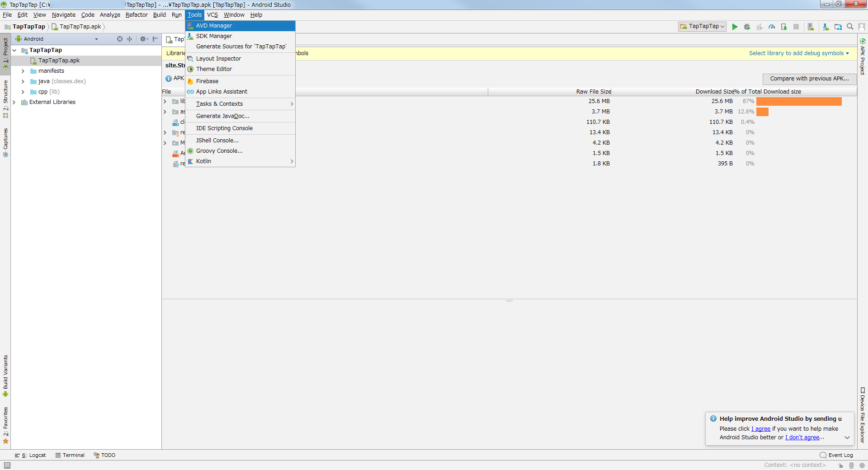Click the user account avatar icon
Screen dimensions: 868x470
pyautogui.click(x=862, y=27)
